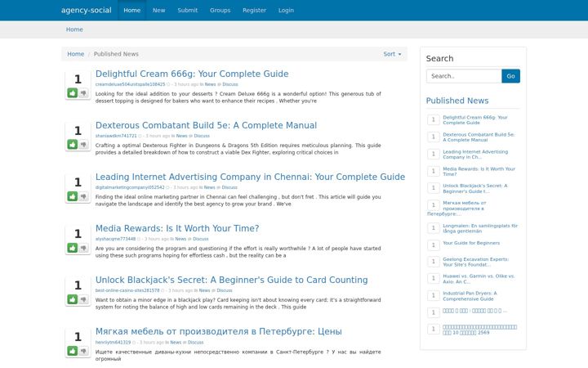This screenshot has width=588, height=368.
Task: Upvote the Dexterous Combatant Build 5e post
Action: coord(73,144)
